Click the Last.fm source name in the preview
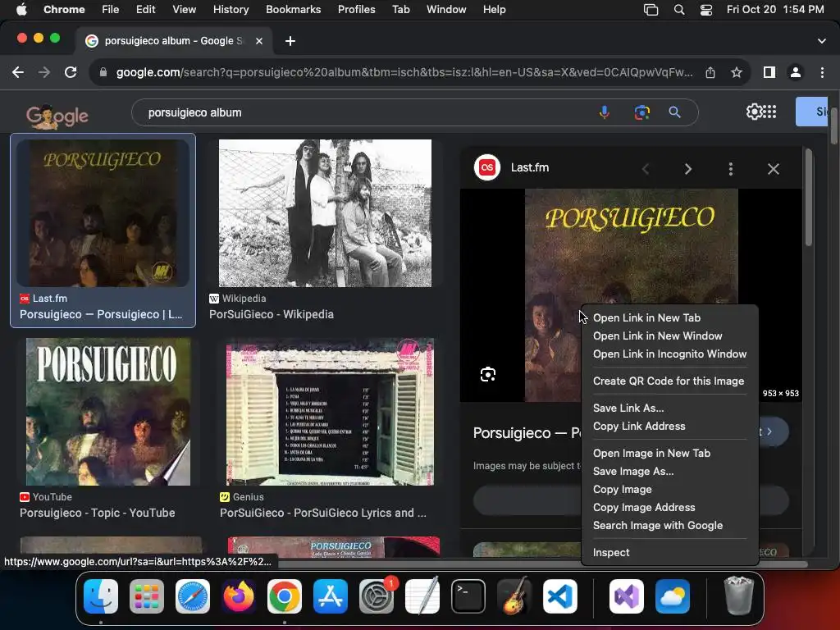This screenshot has width=840, height=630. [x=530, y=167]
